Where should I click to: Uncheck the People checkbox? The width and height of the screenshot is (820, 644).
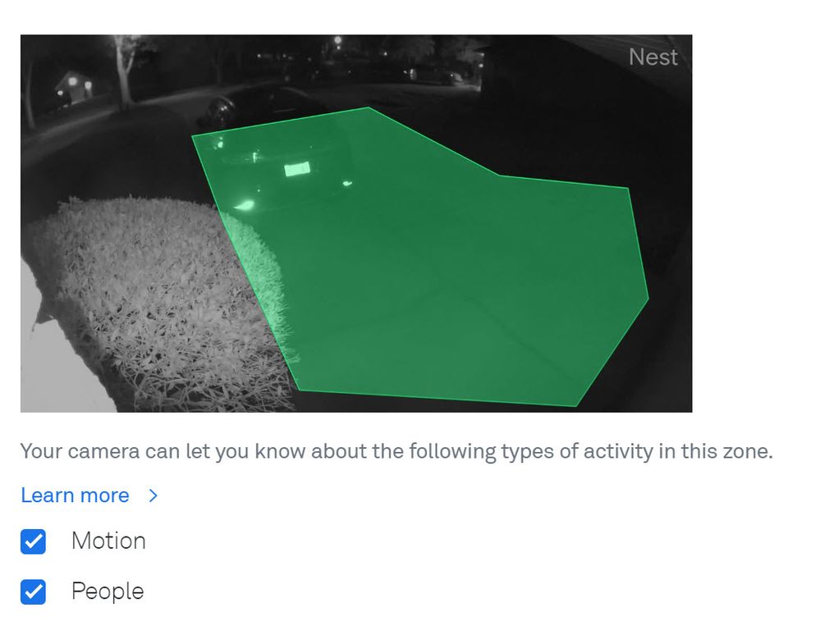[33, 591]
